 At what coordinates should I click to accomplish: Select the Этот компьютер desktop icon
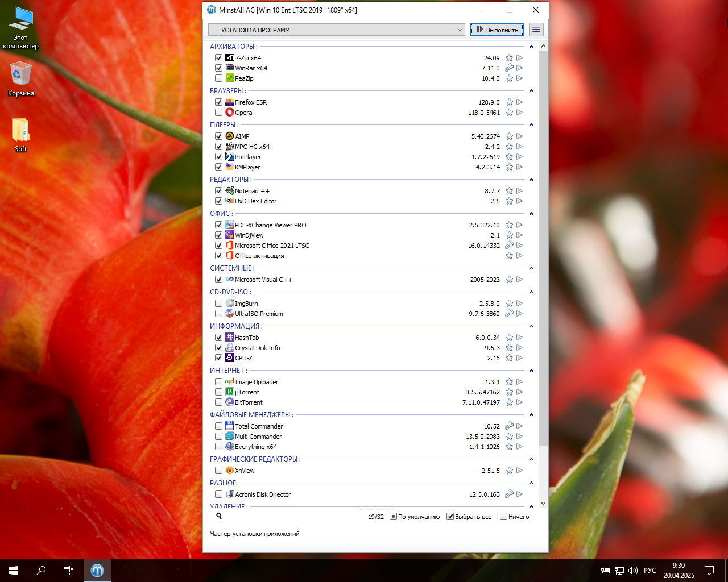[20, 28]
